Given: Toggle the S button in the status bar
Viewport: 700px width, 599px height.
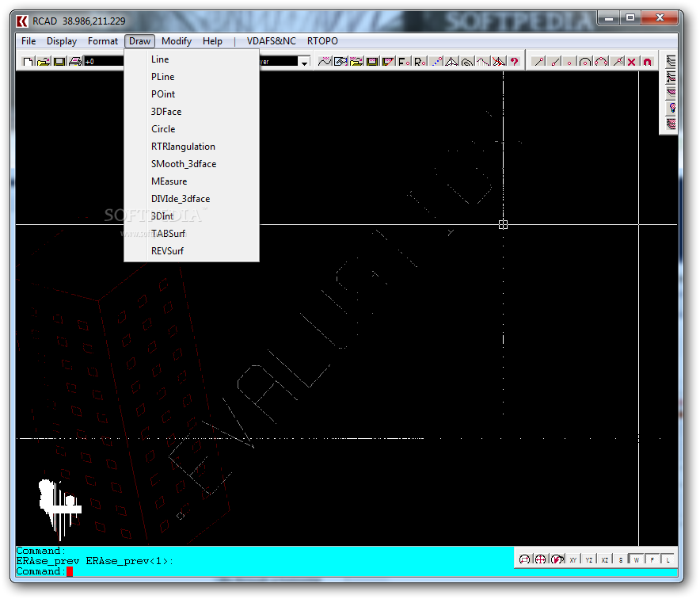Looking at the screenshot, I should click(x=621, y=559).
